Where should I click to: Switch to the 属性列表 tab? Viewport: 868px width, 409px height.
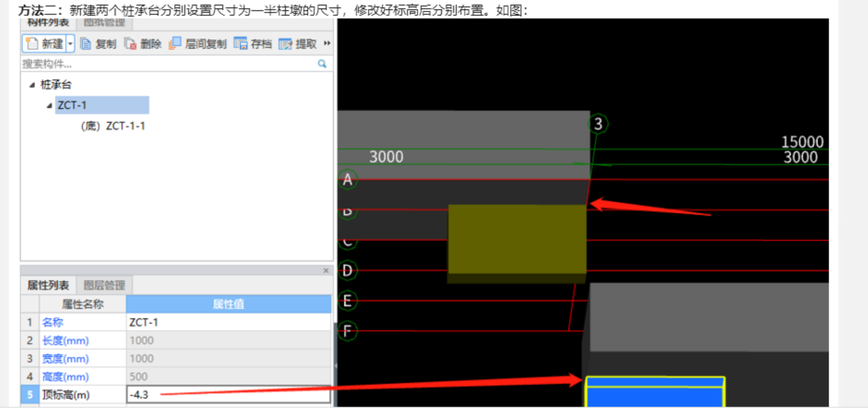click(48, 285)
